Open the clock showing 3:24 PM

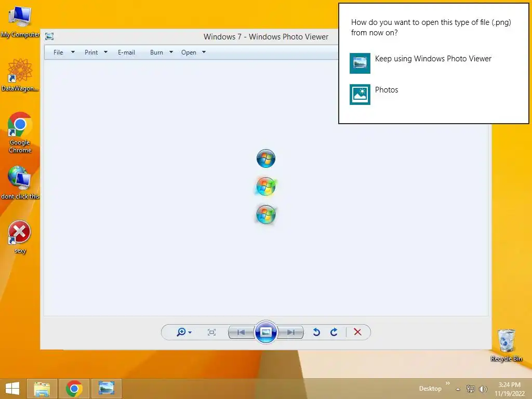pos(509,389)
